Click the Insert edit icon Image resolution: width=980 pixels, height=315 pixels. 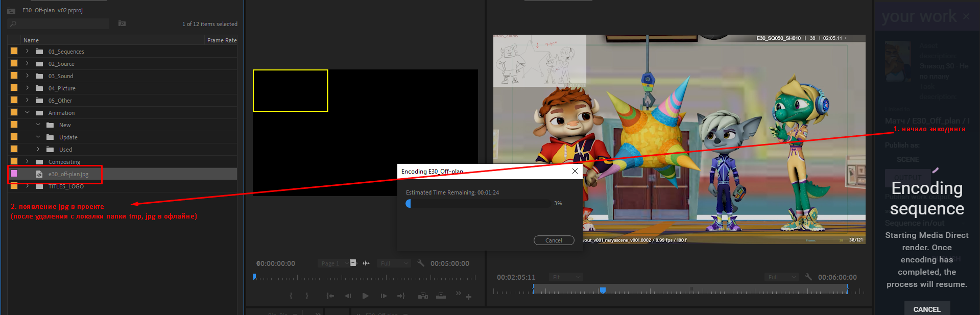point(423,296)
